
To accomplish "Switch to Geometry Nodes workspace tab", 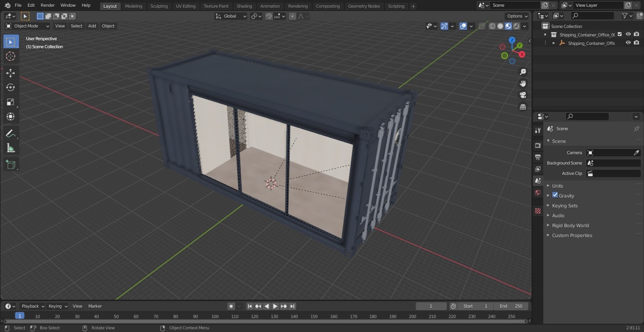I will pyautogui.click(x=364, y=6).
